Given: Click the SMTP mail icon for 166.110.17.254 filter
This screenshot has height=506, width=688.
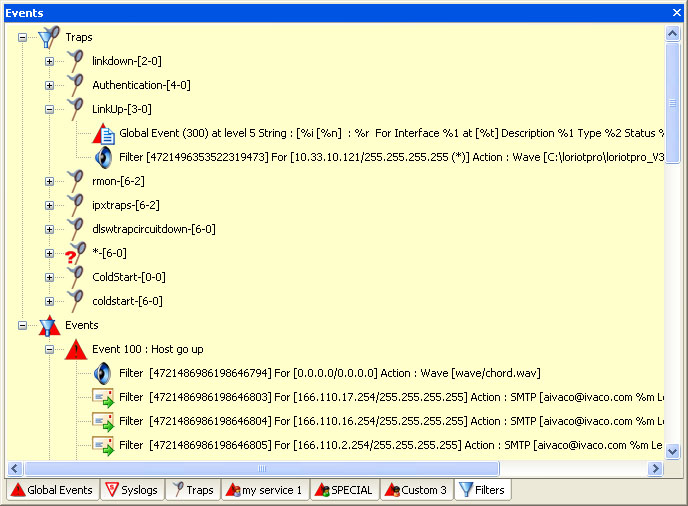Looking at the screenshot, I should pyautogui.click(x=103, y=398).
